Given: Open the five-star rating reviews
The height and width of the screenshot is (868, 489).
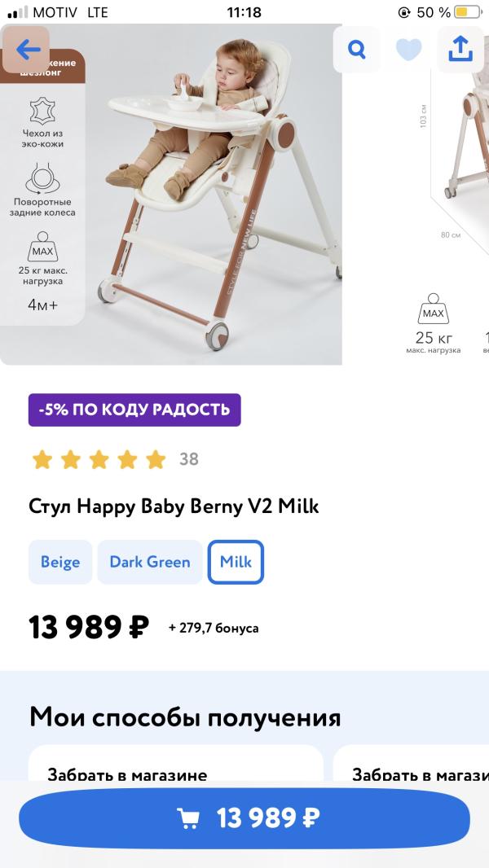Looking at the screenshot, I should [x=99, y=459].
